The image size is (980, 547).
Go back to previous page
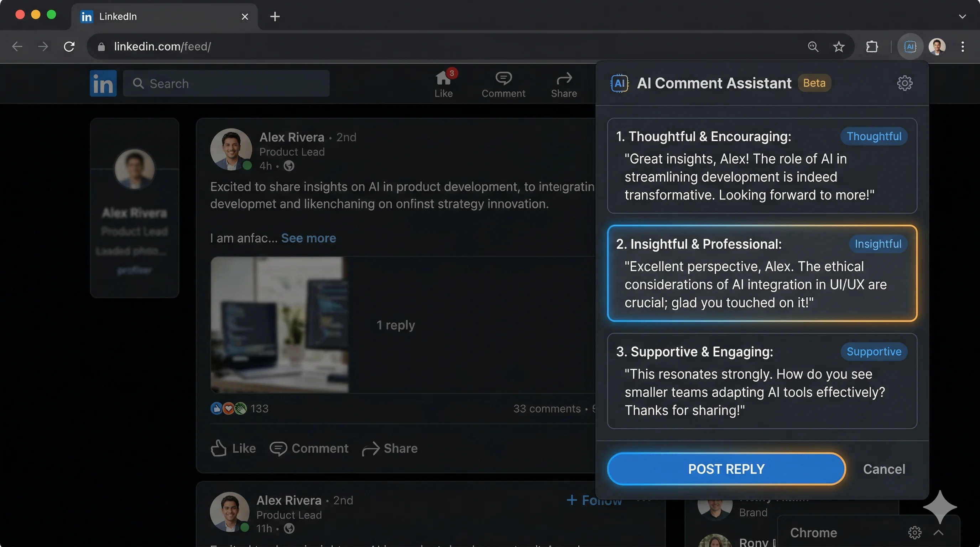coord(17,46)
